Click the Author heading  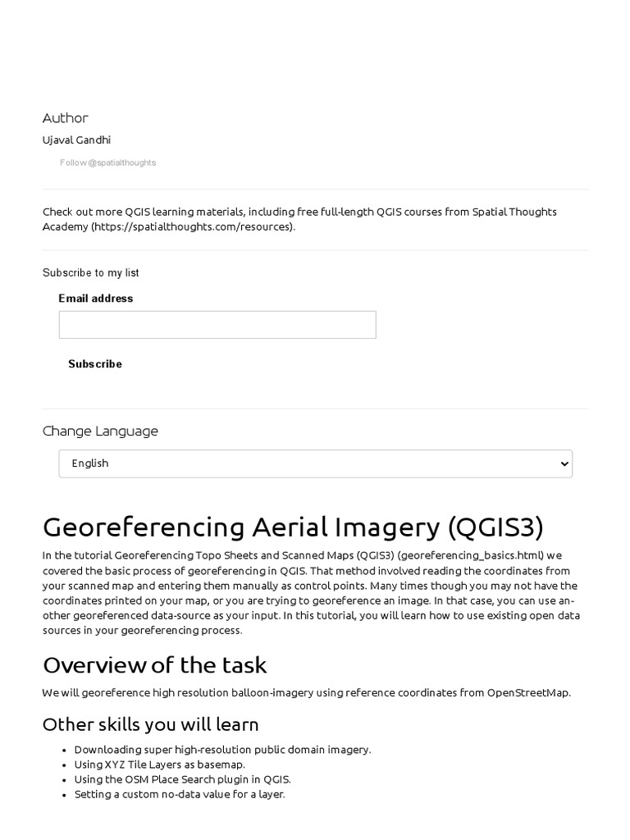(66, 118)
